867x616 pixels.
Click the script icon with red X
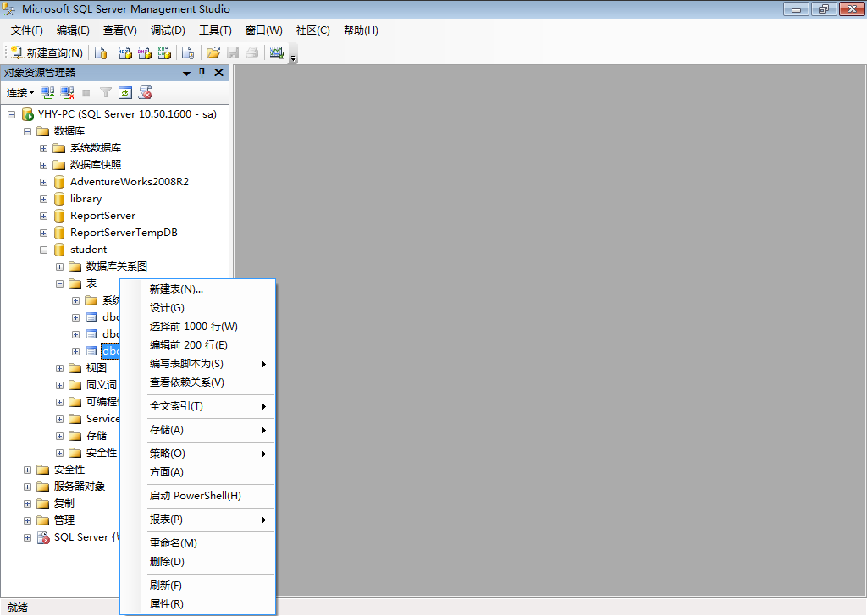click(x=146, y=93)
